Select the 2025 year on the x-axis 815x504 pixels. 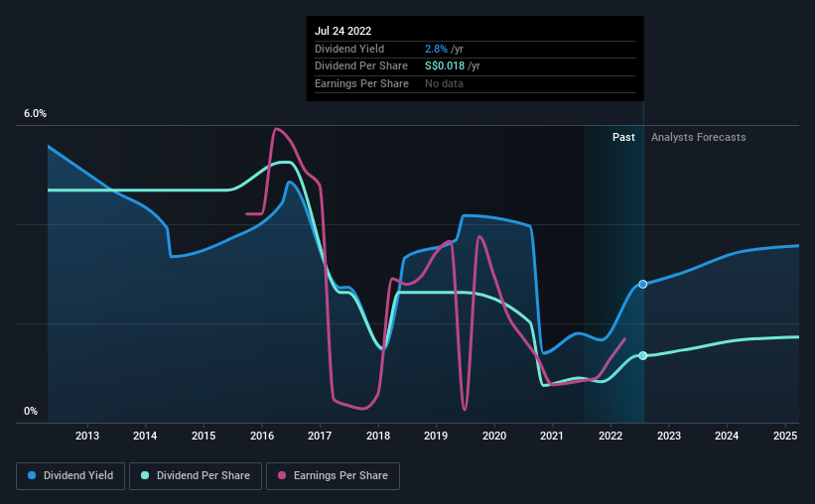click(784, 436)
